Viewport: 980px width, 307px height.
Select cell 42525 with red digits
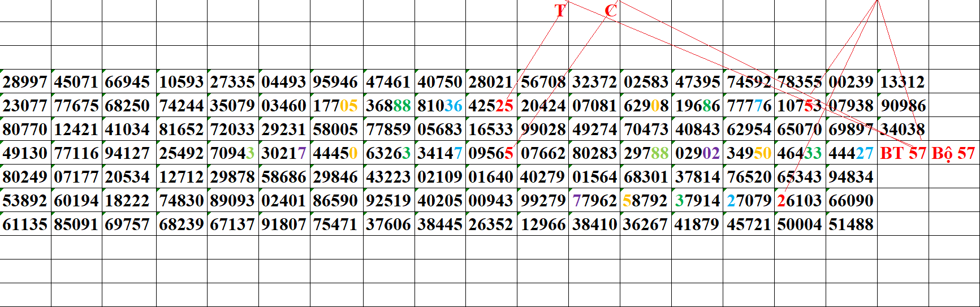490,106
